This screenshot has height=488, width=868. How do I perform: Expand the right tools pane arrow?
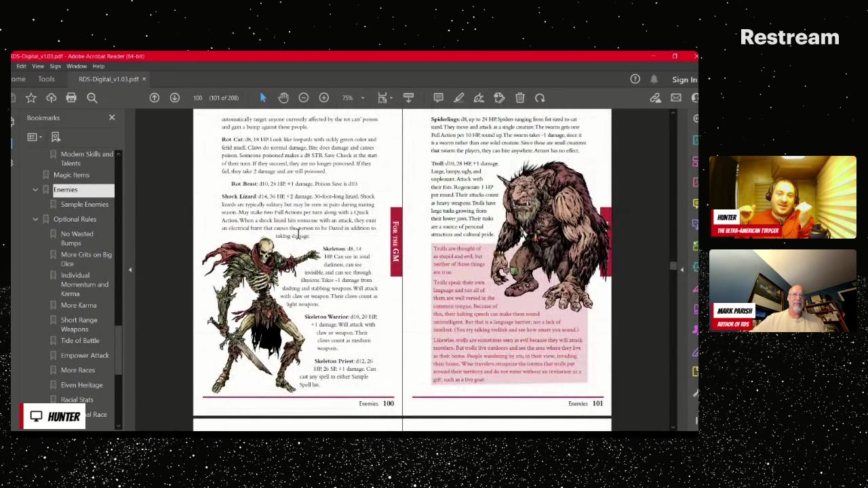(682, 270)
